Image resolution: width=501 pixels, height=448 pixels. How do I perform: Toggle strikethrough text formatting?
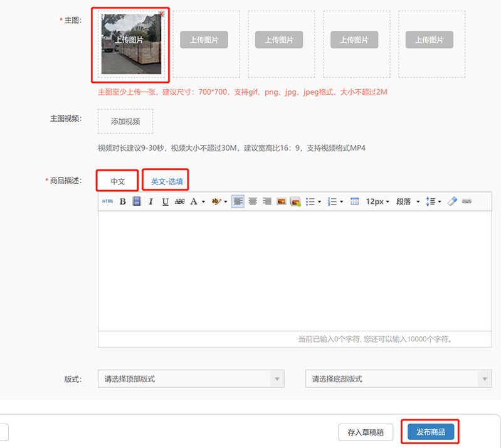pyautogui.click(x=179, y=201)
